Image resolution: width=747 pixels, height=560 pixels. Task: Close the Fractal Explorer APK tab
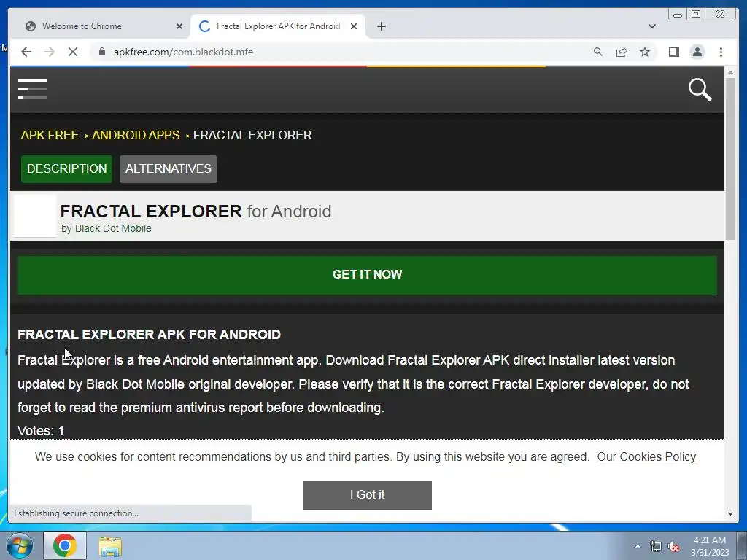[x=354, y=26]
